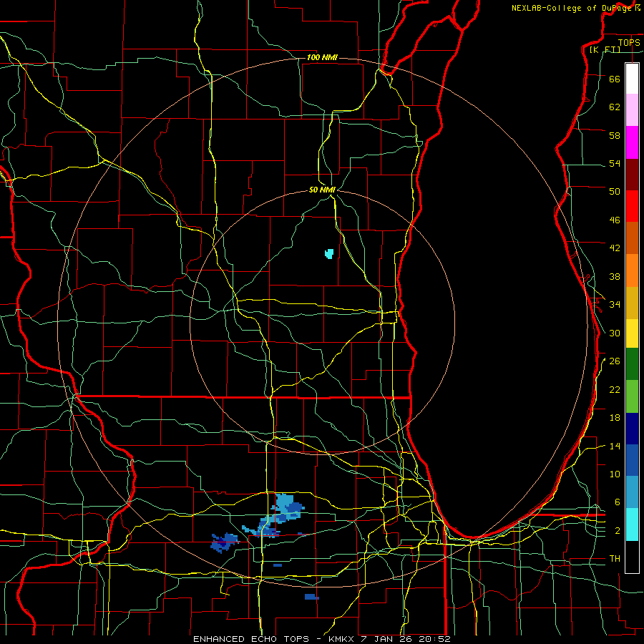Click the "34" legend value

click(615, 304)
